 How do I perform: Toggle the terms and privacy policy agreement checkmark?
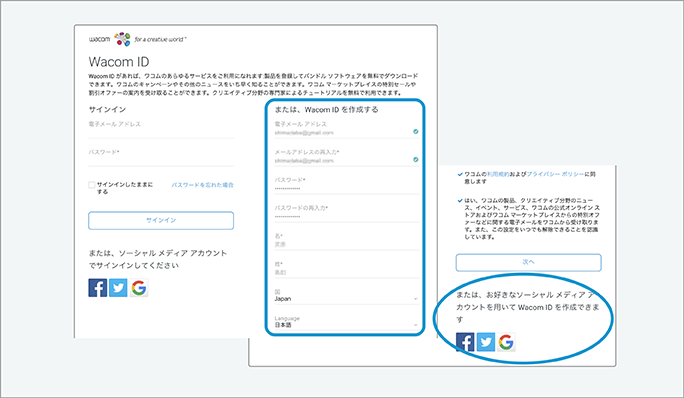click(460, 174)
